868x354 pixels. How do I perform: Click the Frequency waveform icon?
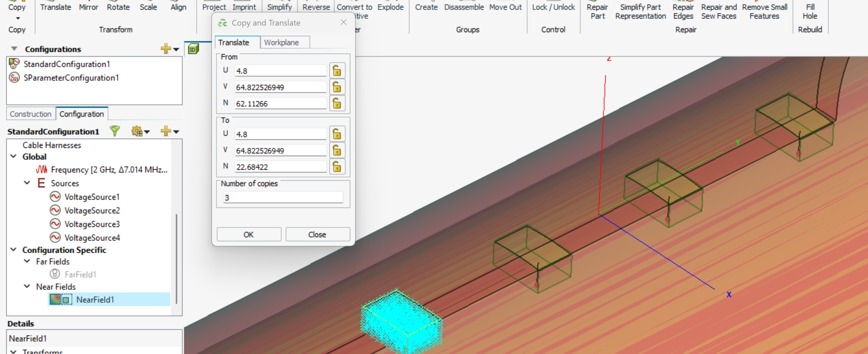pos(41,169)
